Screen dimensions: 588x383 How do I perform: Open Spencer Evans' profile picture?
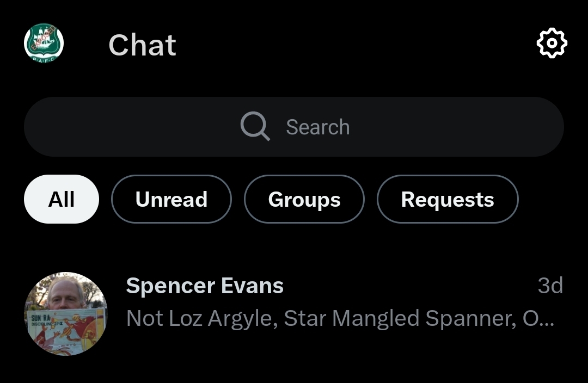pyautogui.click(x=66, y=313)
